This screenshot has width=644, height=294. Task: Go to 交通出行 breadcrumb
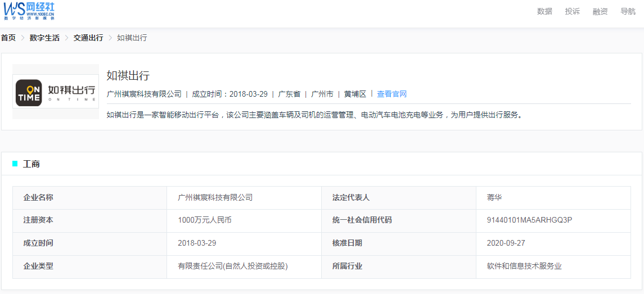[x=88, y=38]
